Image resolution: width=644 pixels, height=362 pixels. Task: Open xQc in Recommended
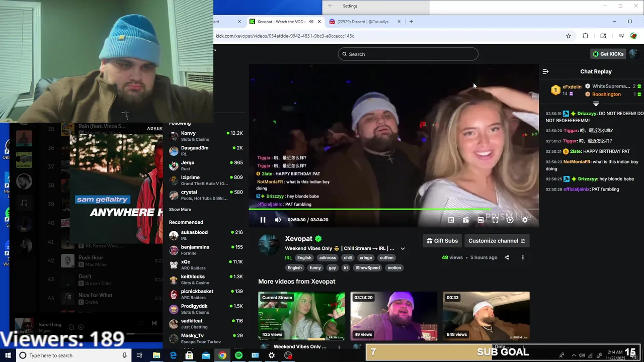click(206, 264)
